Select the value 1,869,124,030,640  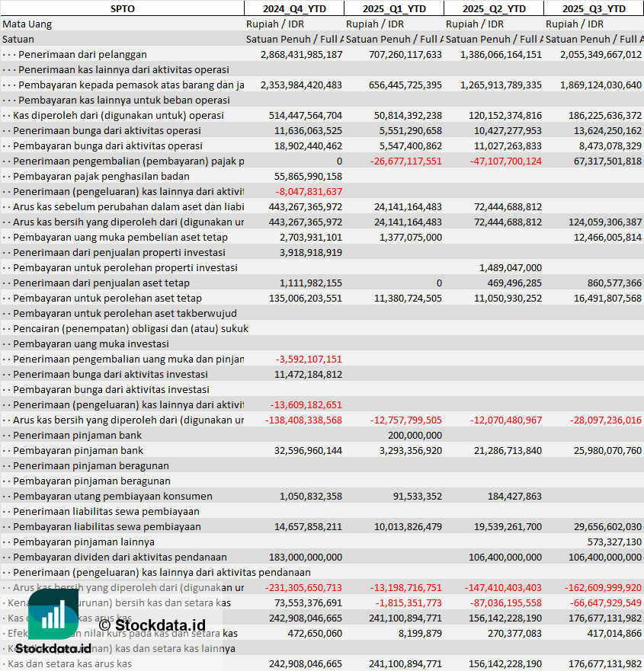point(601,85)
